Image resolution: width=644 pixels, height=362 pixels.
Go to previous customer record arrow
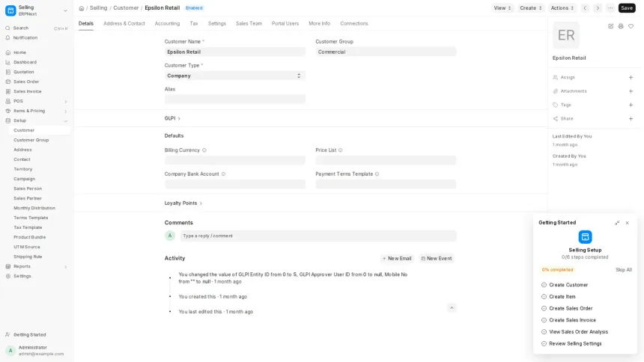pos(585,7)
